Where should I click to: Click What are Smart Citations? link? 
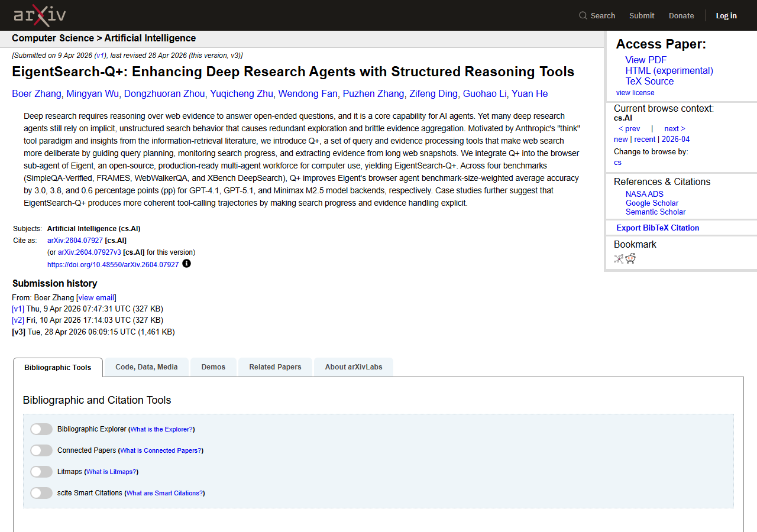[x=164, y=494]
